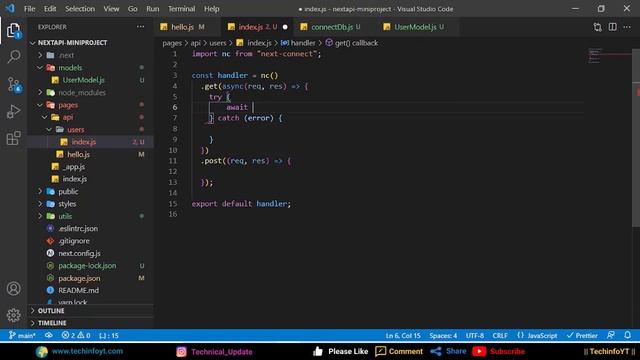Open the File menu
The height and width of the screenshot is (360, 640).
tap(29, 9)
